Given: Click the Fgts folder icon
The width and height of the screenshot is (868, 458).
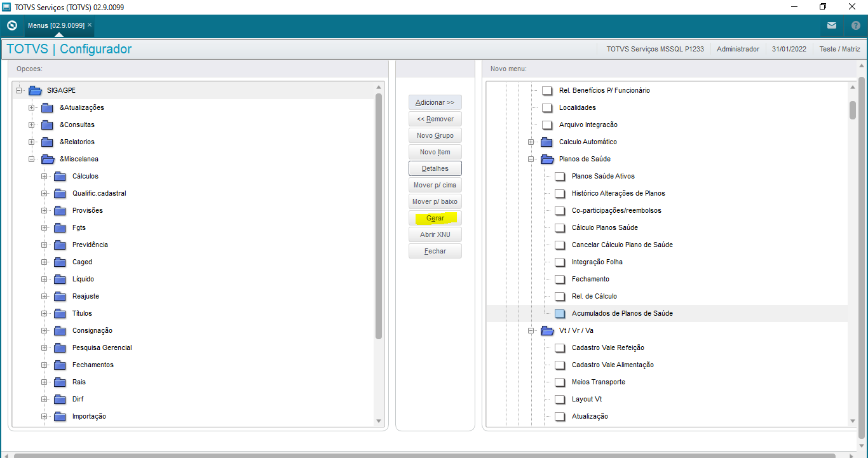Looking at the screenshot, I should 60,227.
